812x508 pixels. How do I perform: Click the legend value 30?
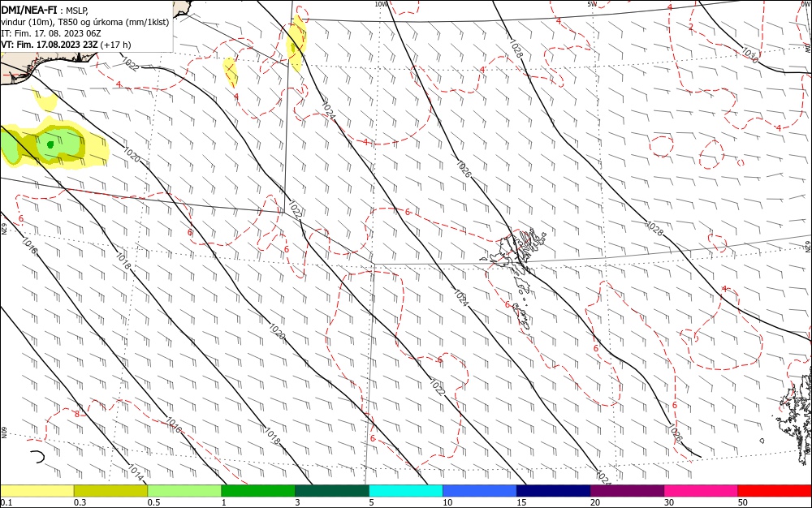[669, 502]
